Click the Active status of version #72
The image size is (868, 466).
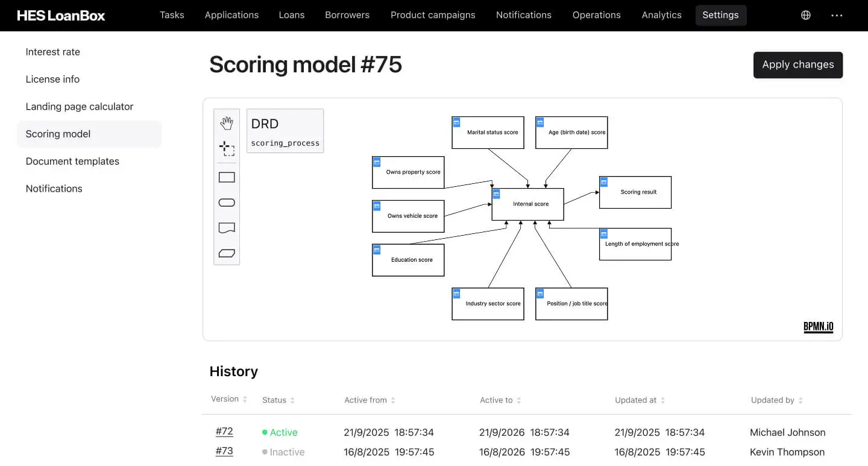coord(280,432)
